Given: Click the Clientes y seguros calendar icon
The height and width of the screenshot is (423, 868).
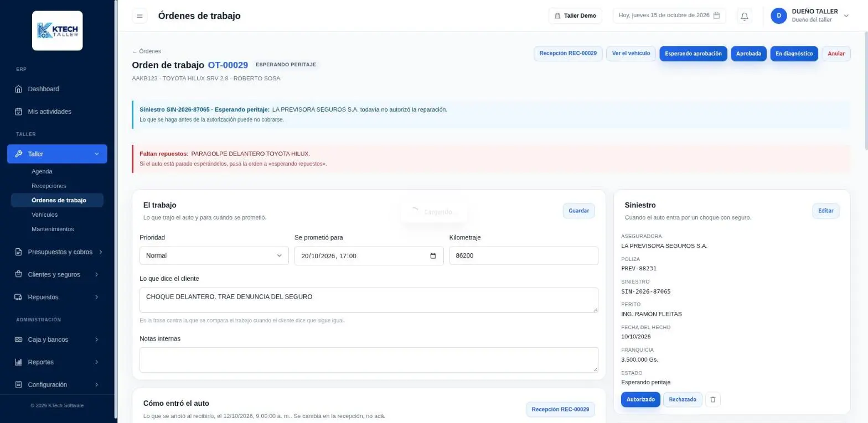Looking at the screenshot, I should click(18, 275).
